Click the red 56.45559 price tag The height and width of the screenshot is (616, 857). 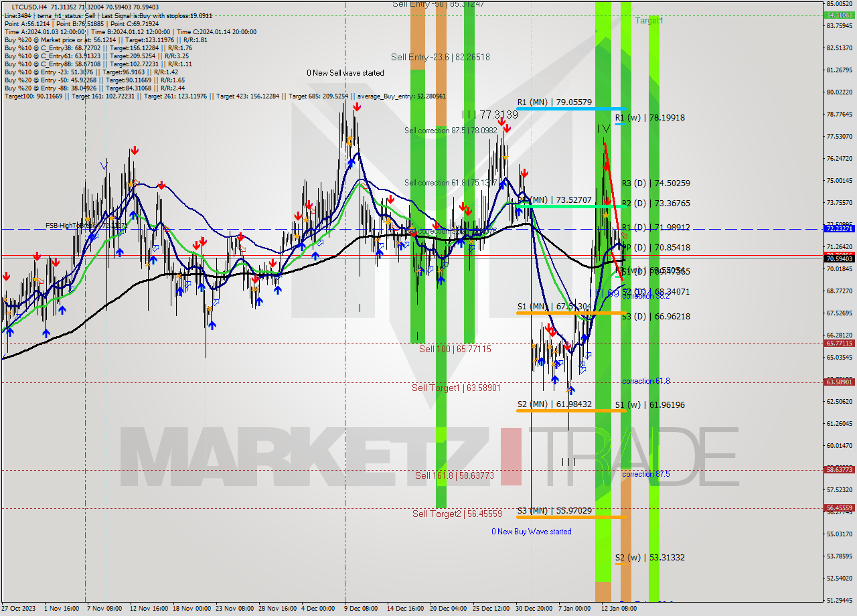[840, 508]
